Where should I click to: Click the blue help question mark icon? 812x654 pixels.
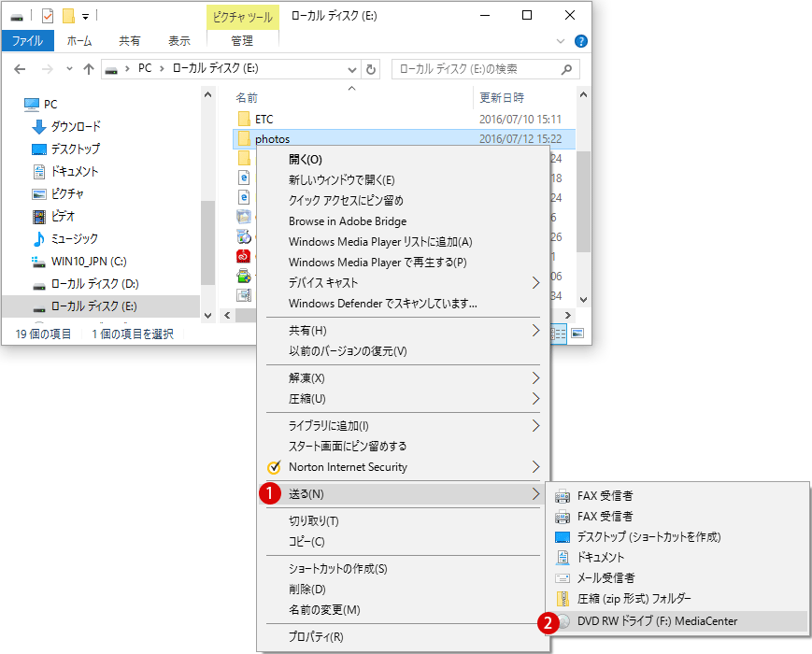click(x=580, y=42)
